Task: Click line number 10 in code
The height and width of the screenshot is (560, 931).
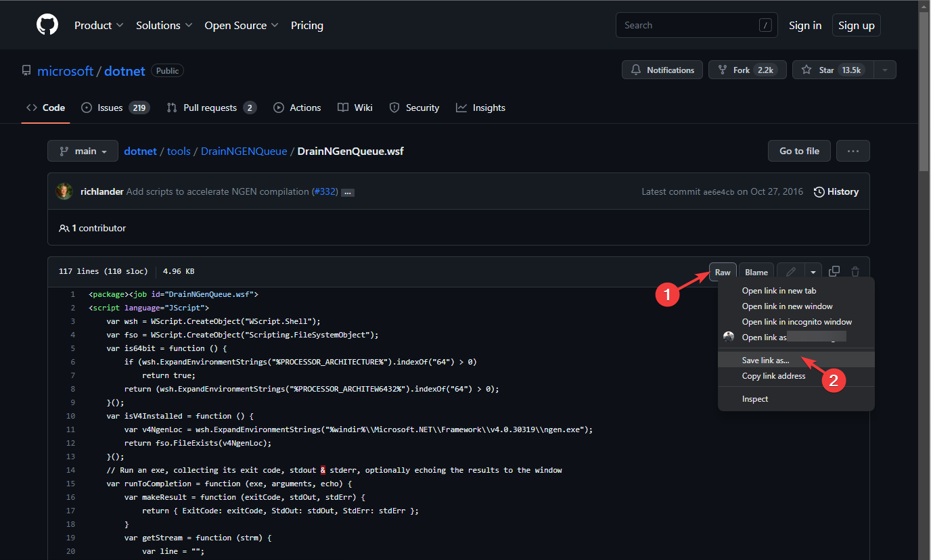Action: pos(70,416)
